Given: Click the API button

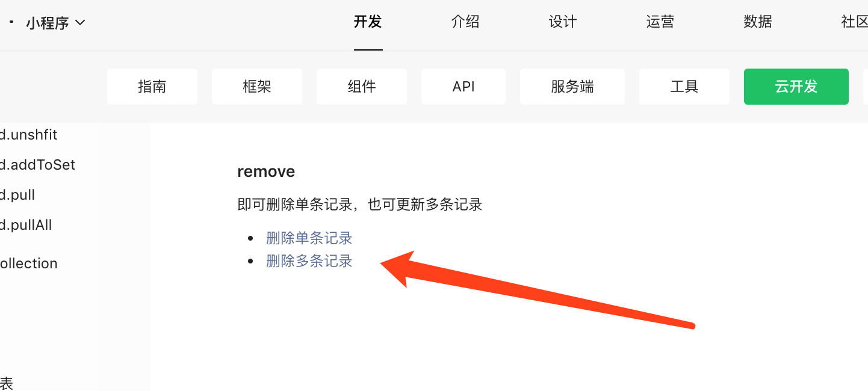Looking at the screenshot, I should pos(463,87).
